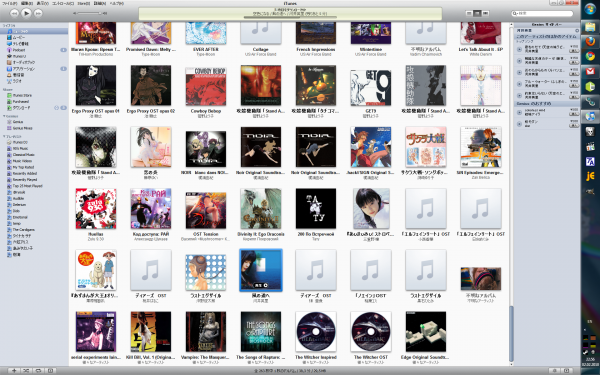Select the Recently Added playlist
600x375 pixels.
(25, 173)
